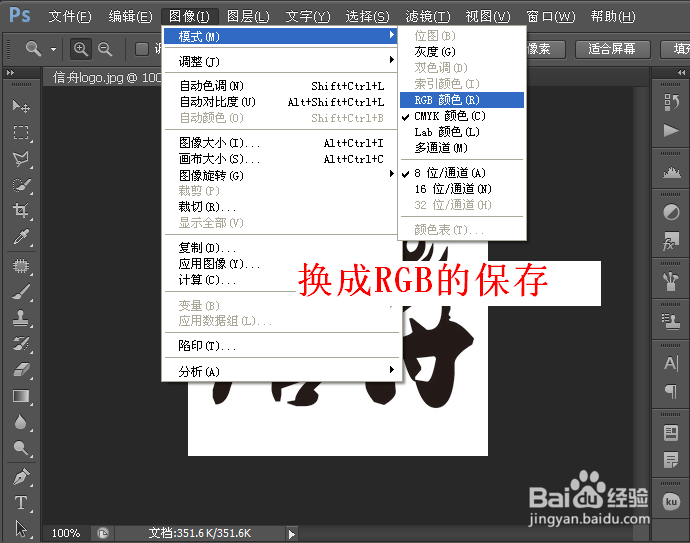Click the 100% zoom level field
690x543 pixels.
[66, 533]
